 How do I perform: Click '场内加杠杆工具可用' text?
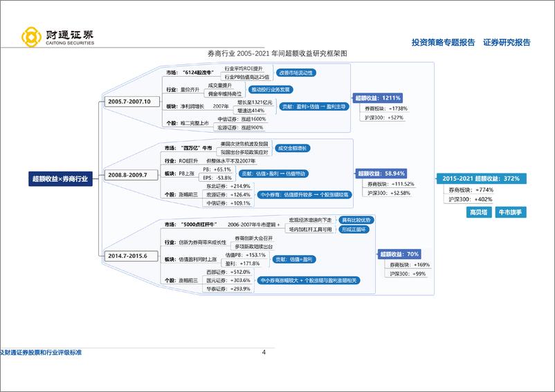coord(311,229)
